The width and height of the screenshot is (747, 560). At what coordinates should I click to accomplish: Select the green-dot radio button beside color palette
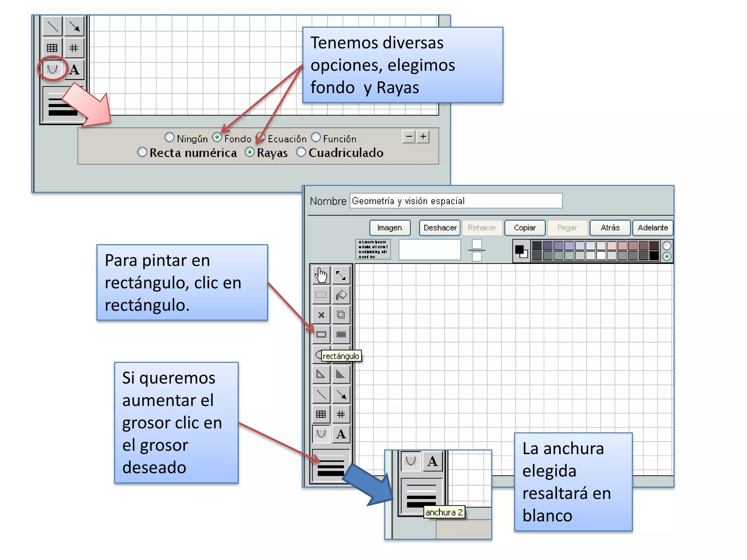click(667, 256)
